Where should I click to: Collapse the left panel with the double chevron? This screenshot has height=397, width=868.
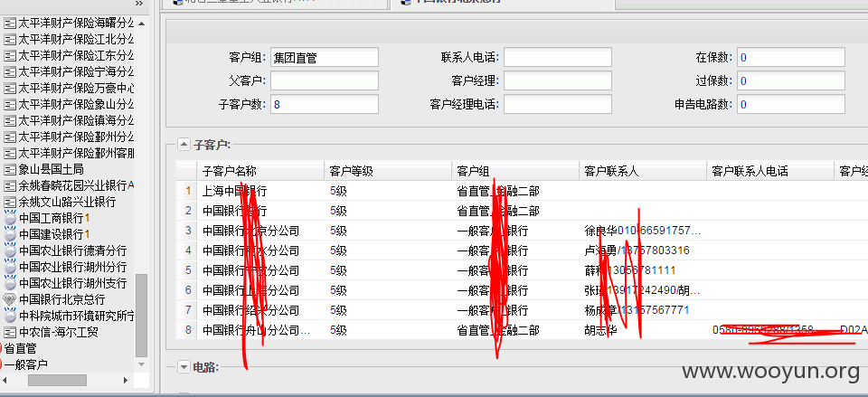click(139, 4)
